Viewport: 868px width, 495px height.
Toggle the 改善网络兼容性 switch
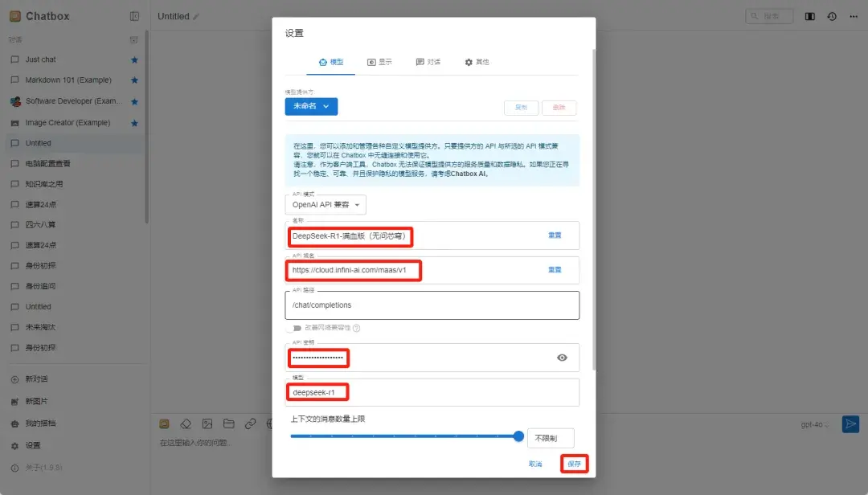coord(294,328)
